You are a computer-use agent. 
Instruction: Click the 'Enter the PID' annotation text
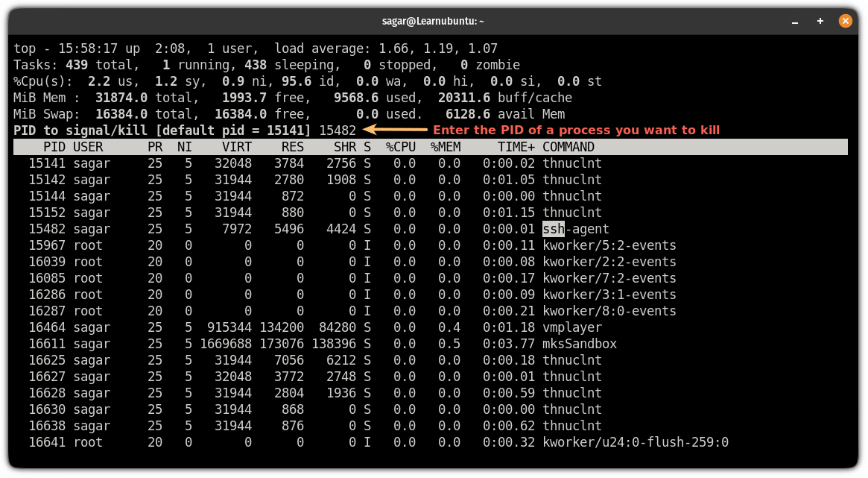click(576, 130)
